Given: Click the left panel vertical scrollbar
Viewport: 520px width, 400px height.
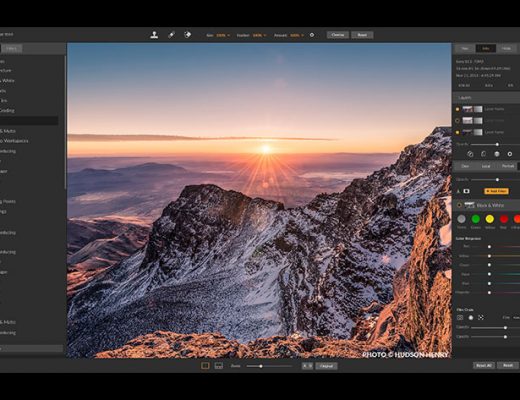Looking at the screenshot, I should (x=65, y=123).
